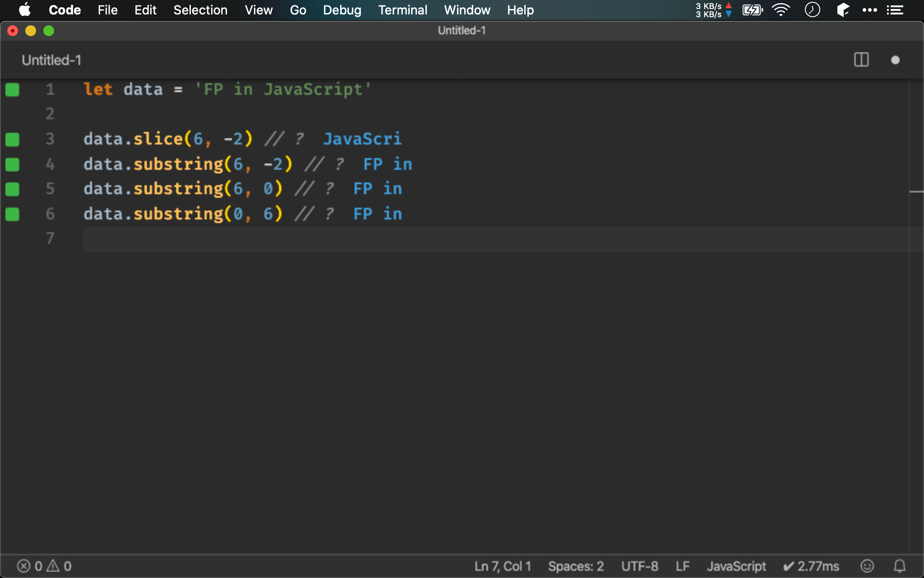Change indentation via Spaces: 2
Image resolution: width=924 pixels, height=578 pixels.
pos(576,566)
